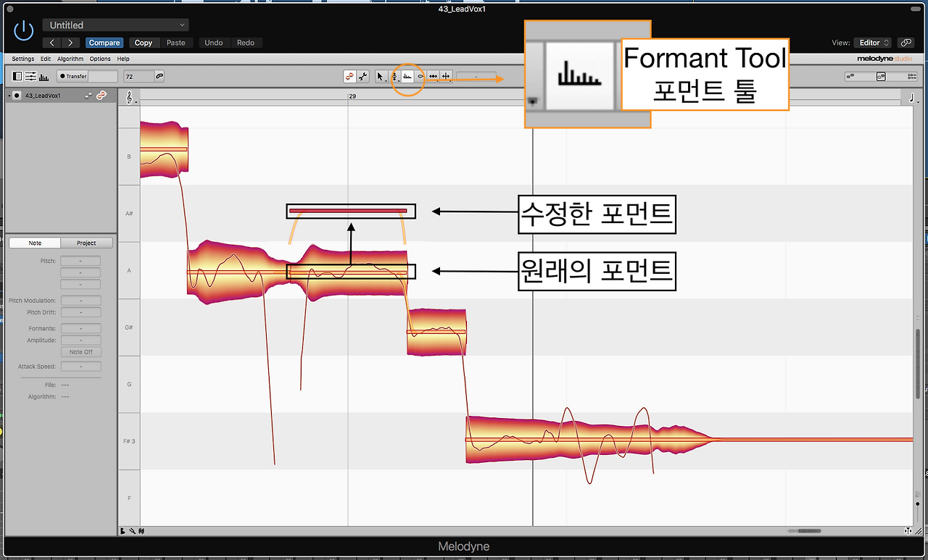The width and height of the screenshot is (928, 560).
Task: Toggle the Note Off button
Action: point(80,352)
